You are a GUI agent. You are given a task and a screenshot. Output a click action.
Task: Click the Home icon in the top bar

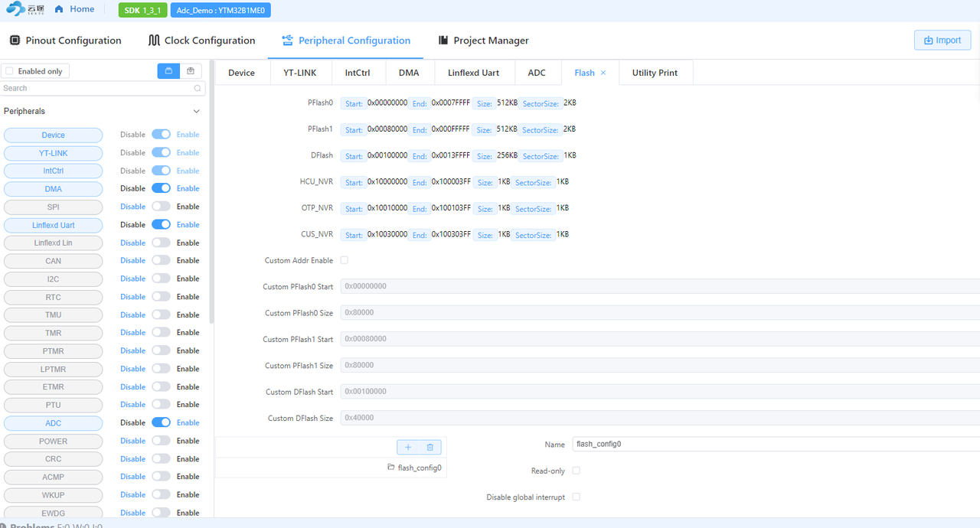[59, 10]
